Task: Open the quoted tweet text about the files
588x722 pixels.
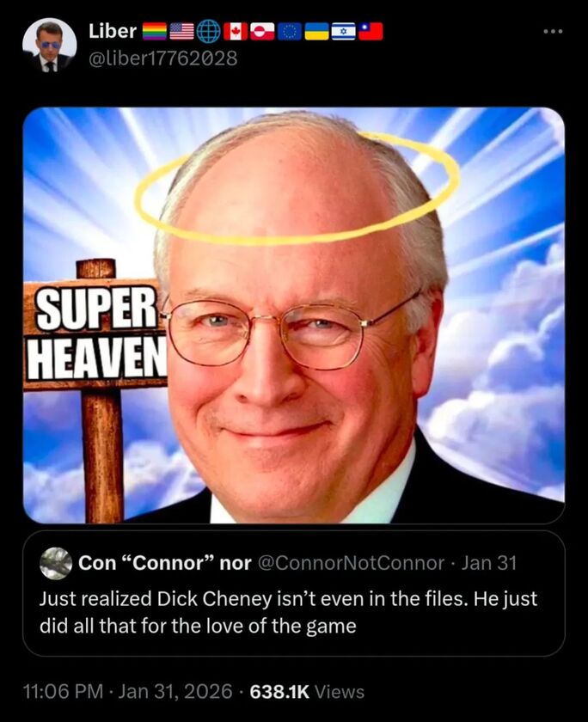Action: click(x=288, y=612)
